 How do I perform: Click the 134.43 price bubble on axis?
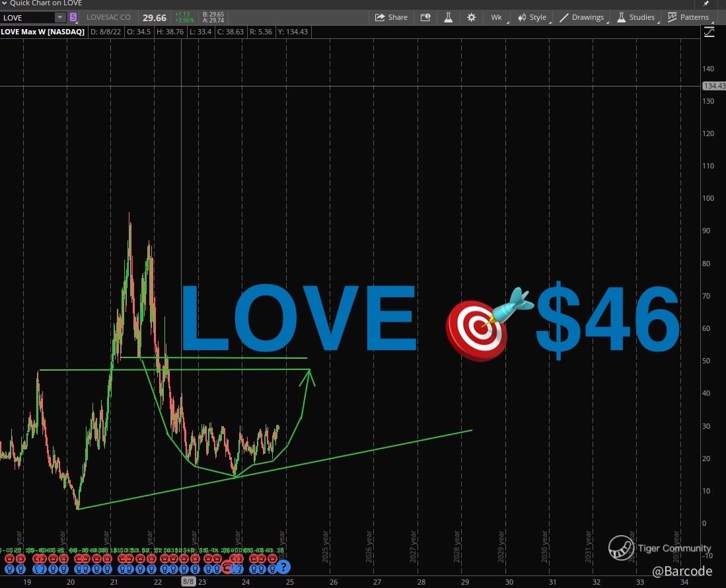pos(714,86)
